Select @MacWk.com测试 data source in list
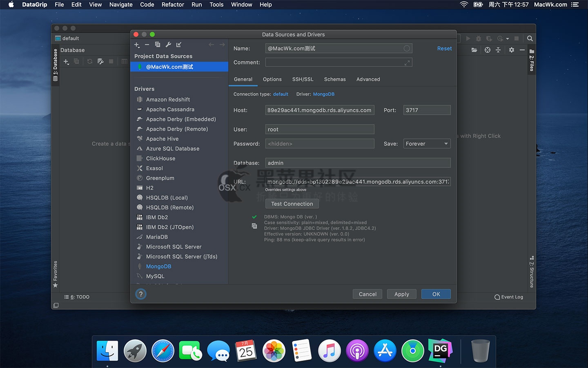588x368 pixels. [179, 67]
